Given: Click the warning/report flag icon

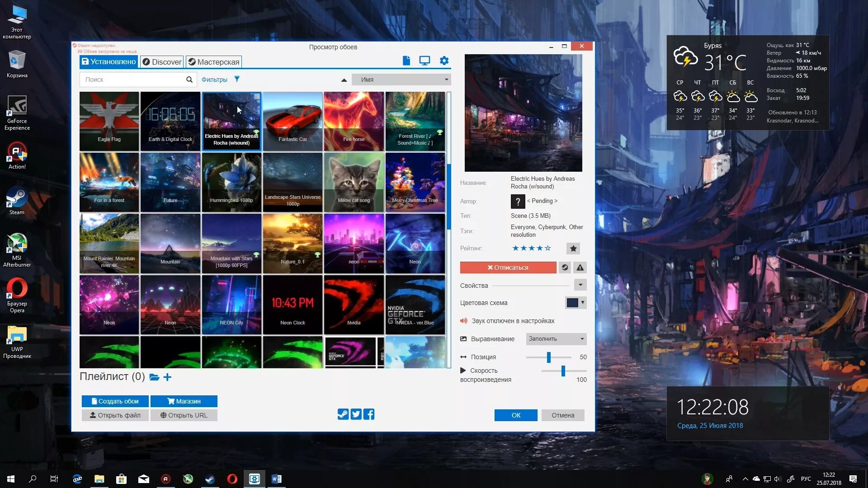Looking at the screenshot, I should [x=580, y=267].
